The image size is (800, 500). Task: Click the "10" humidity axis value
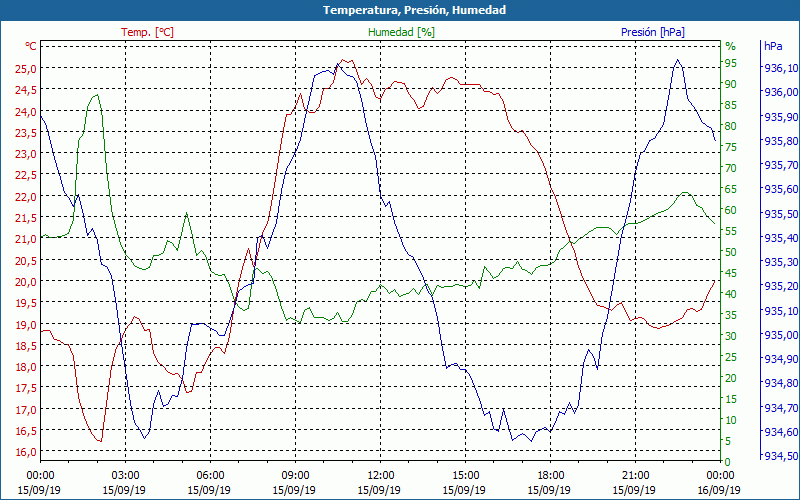click(731, 420)
